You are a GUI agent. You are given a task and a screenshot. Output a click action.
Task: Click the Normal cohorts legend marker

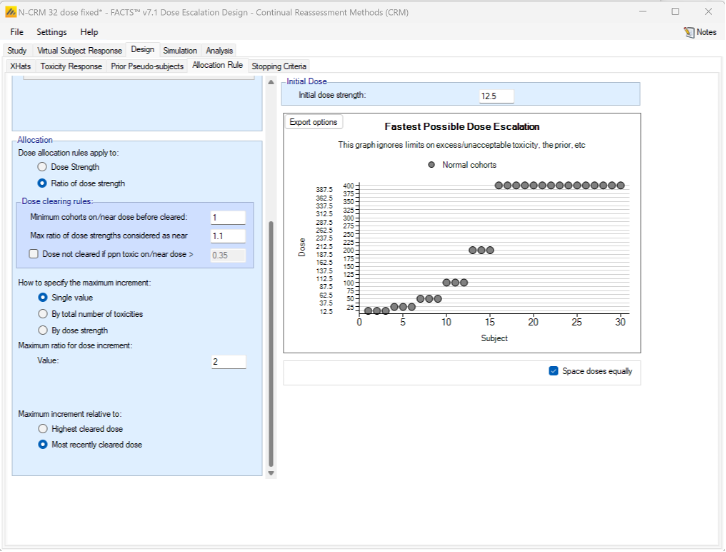point(431,165)
